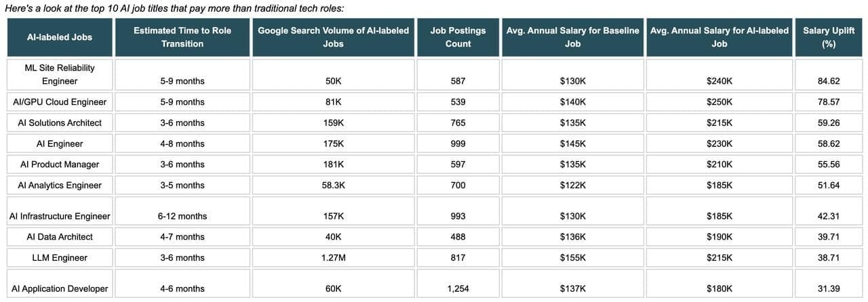Image resolution: width=868 pixels, height=302 pixels.
Task: Select the AI Application Developer cell
Action: coord(60,288)
